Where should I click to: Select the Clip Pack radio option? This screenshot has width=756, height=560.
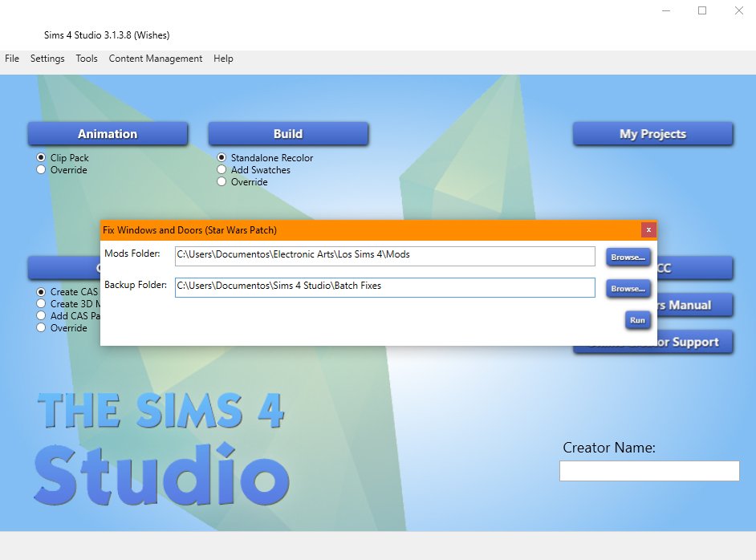tap(42, 158)
